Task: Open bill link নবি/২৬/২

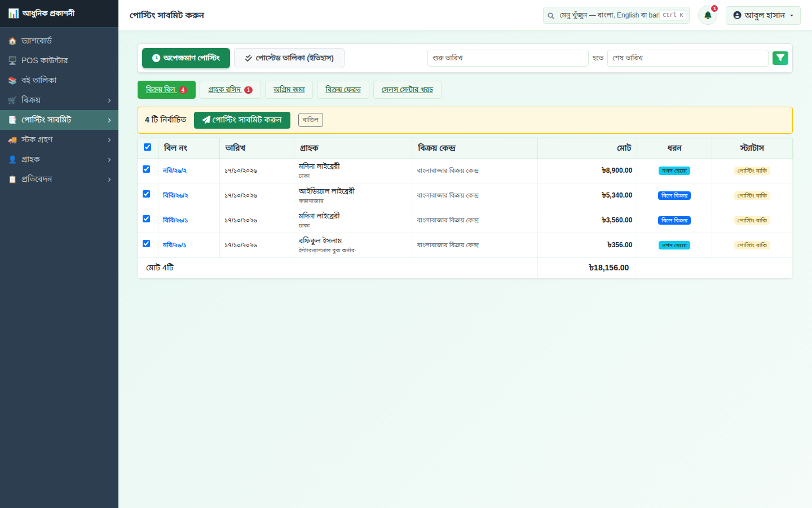Action: (174, 170)
